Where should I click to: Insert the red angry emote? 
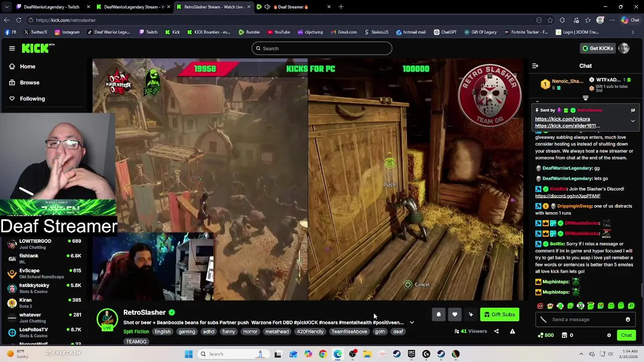click(x=540, y=306)
